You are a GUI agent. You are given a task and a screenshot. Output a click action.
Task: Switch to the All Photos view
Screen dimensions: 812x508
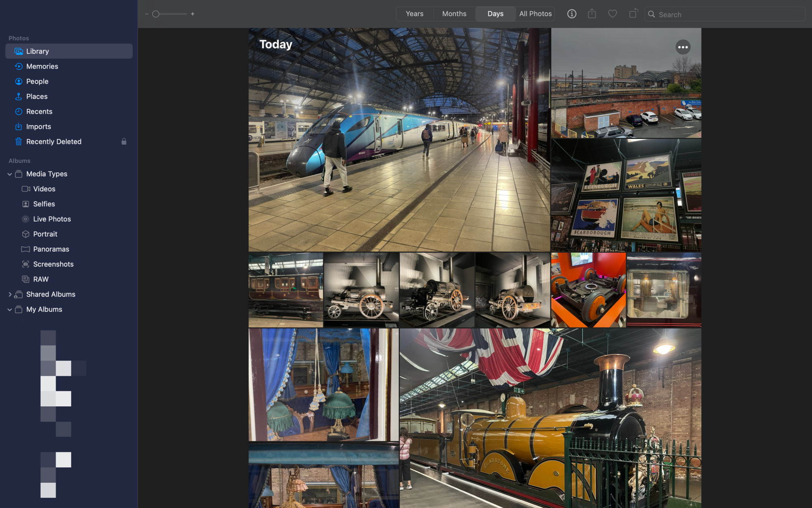pos(535,14)
